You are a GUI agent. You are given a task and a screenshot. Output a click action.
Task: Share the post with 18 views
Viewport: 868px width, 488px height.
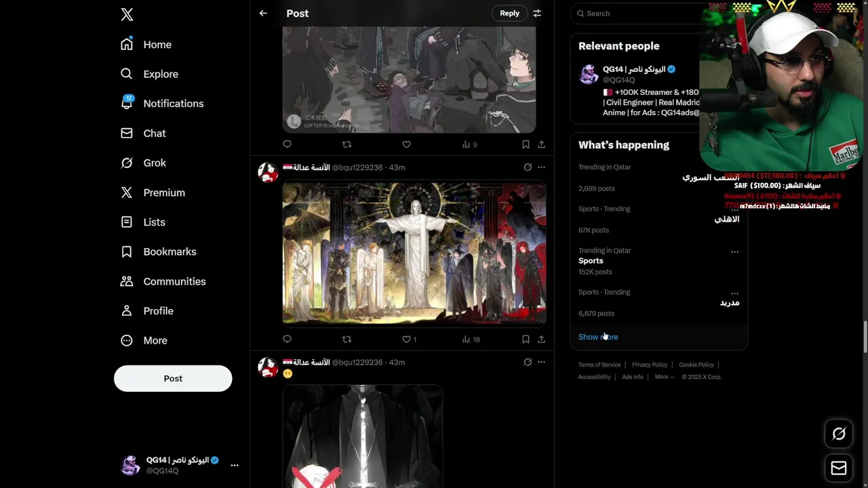click(541, 339)
